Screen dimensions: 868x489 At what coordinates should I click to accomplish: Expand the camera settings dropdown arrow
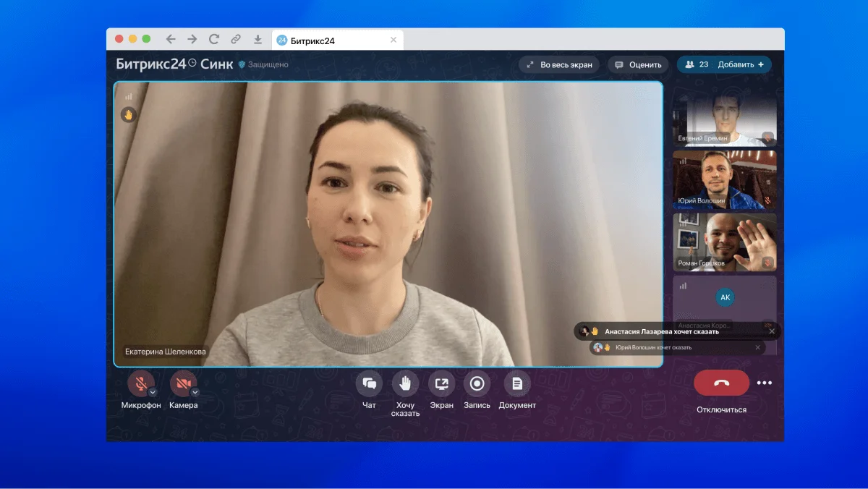pos(195,392)
